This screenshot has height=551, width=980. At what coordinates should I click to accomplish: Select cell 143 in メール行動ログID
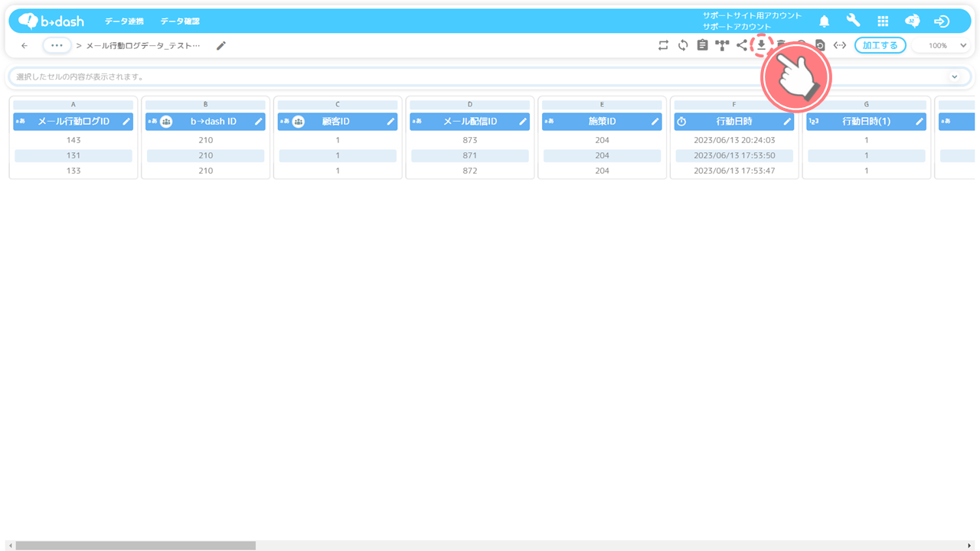coord(73,140)
